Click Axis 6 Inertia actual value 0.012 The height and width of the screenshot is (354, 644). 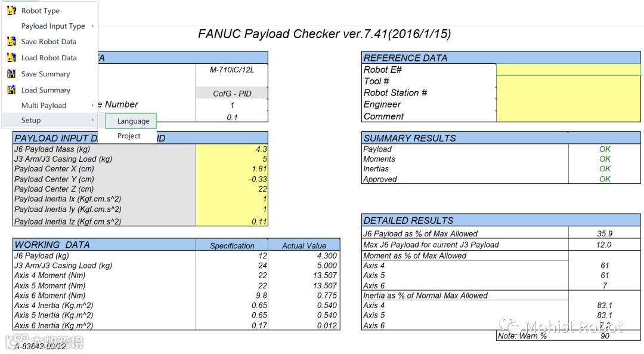pos(304,325)
